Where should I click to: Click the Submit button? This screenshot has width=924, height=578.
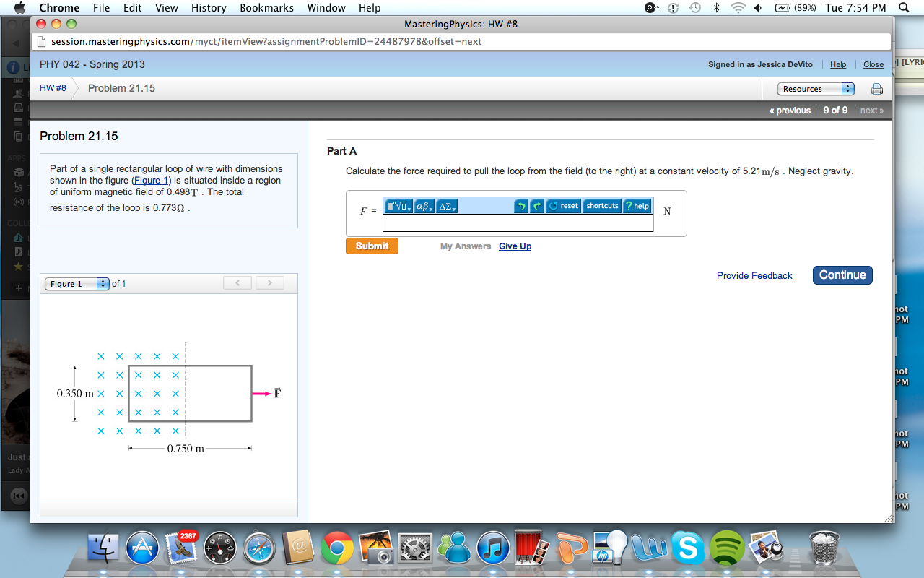372,246
